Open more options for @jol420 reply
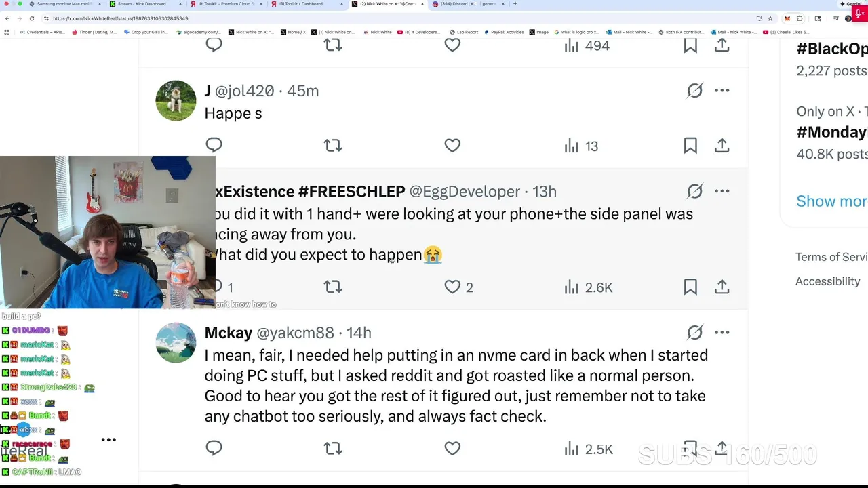Viewport: 868px width, 488px height. click(722, 91)
